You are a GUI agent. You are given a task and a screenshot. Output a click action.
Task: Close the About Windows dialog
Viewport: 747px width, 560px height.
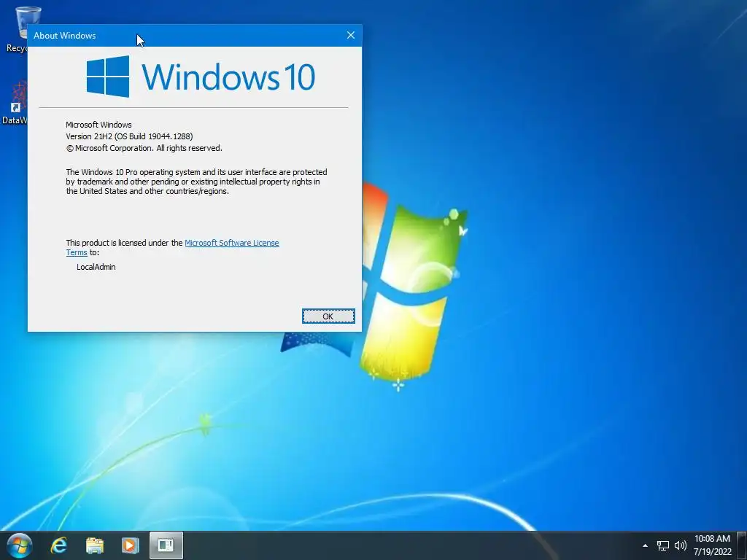coord(351,35)
